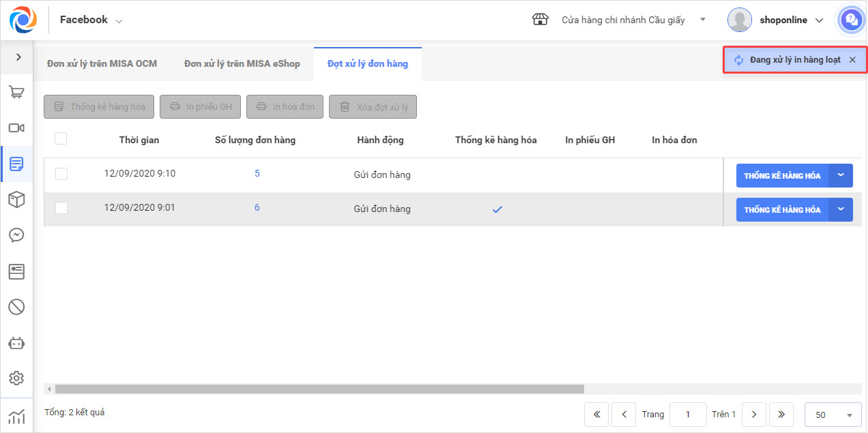Go to the next page
868x433 pixels.
[753, 415]
